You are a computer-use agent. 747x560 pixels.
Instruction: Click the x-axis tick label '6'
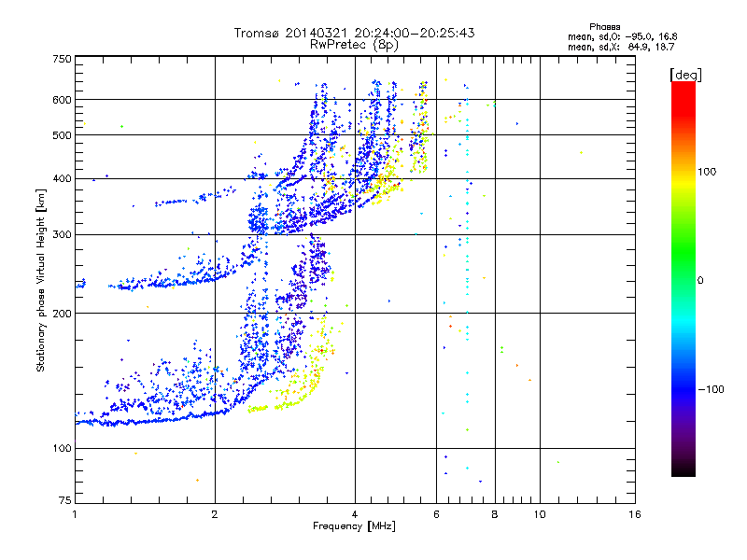click(x=436, y=514)
